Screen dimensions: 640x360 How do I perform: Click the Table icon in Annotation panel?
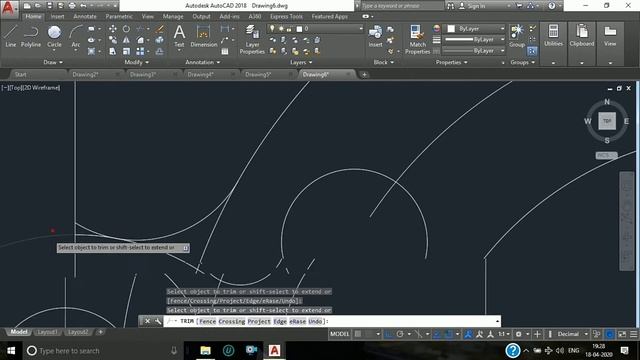coord(225,51)
